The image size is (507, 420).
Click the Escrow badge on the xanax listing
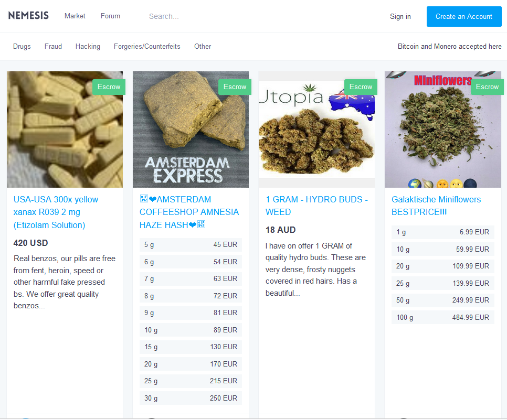tap(109, 87)
